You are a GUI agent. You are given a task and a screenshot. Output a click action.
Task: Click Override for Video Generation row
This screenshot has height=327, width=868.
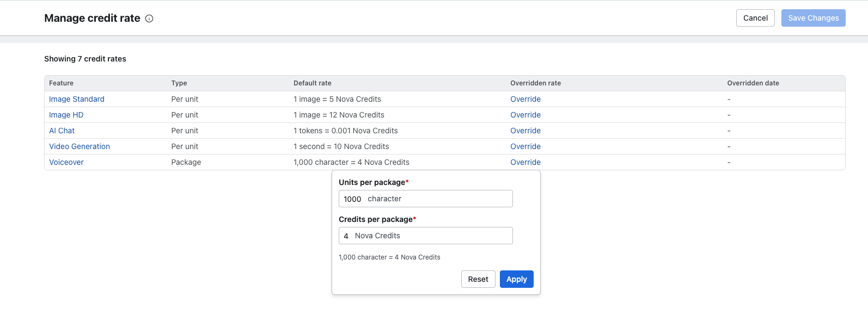click(x=525, y=146)
